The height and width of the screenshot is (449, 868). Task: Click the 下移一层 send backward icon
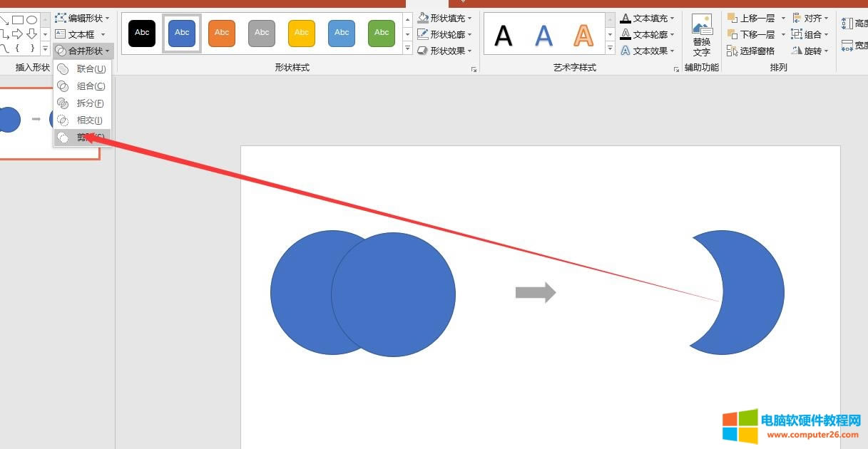(x=732, y=34)
